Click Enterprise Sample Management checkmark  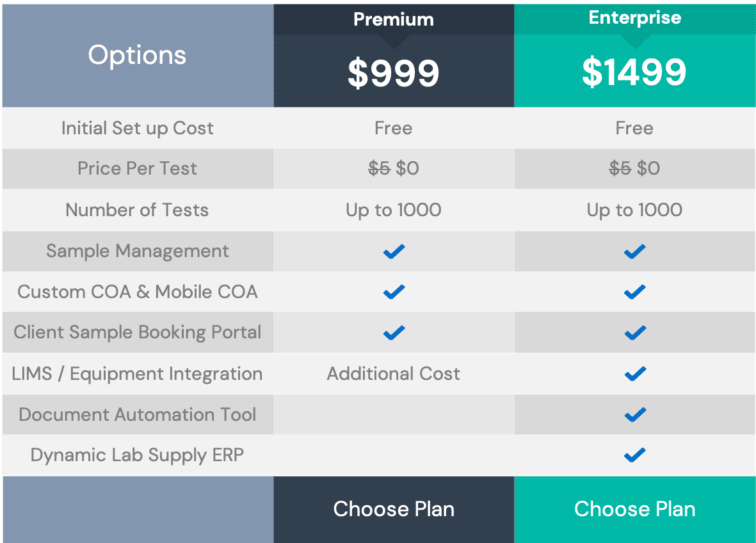coord(634,251)
